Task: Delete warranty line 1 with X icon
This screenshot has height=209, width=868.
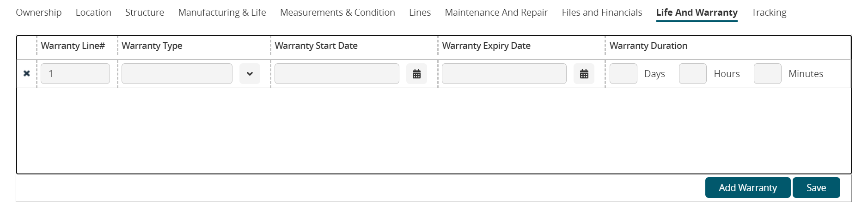Action: tap(27, 73)
